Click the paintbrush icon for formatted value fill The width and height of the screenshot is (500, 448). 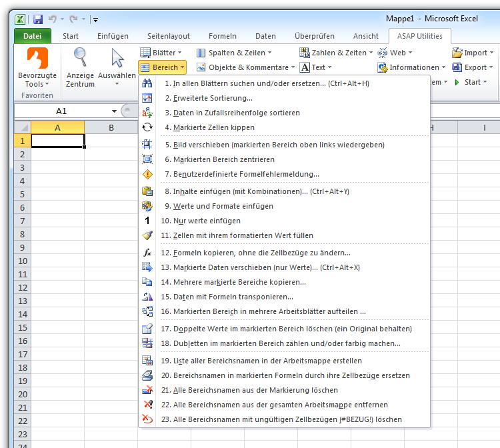147,235
